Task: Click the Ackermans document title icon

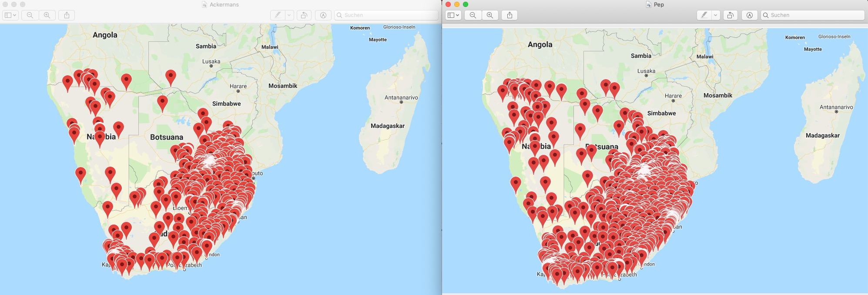Action: (204, 5)
